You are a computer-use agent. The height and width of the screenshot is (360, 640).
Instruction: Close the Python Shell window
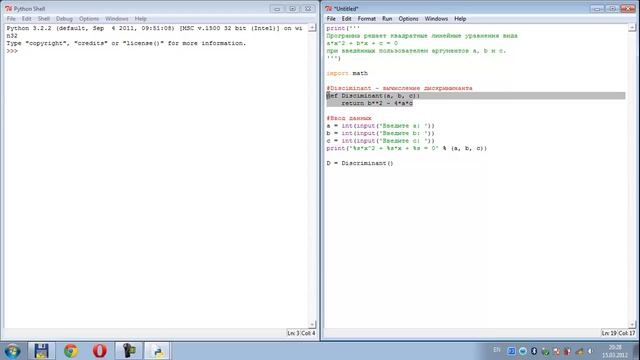tap(308, 9)
